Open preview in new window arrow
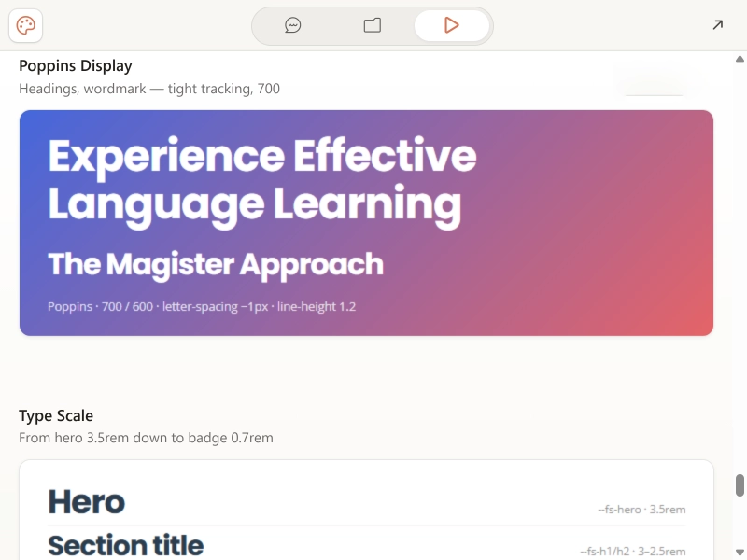747x560 pixels. click(x=717, y=25)
